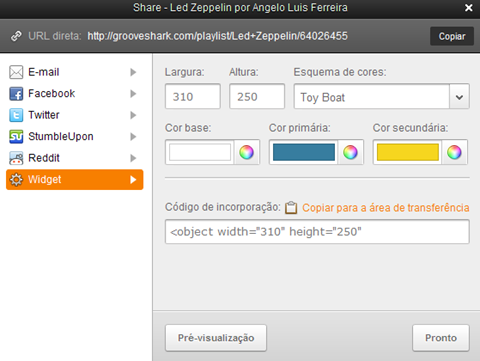This screenshot has height=361, width=480.
Task: Select the Widget menu entry
Action: click(75, 180)
